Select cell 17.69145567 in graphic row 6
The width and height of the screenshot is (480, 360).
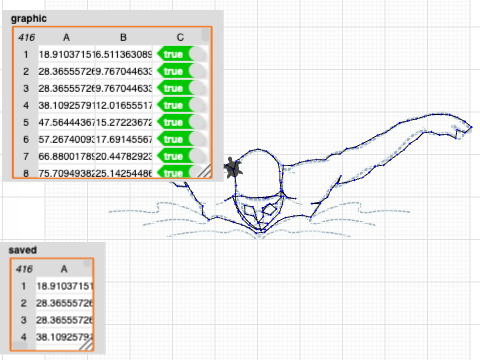pyautogui.click(x=123, y=139)
